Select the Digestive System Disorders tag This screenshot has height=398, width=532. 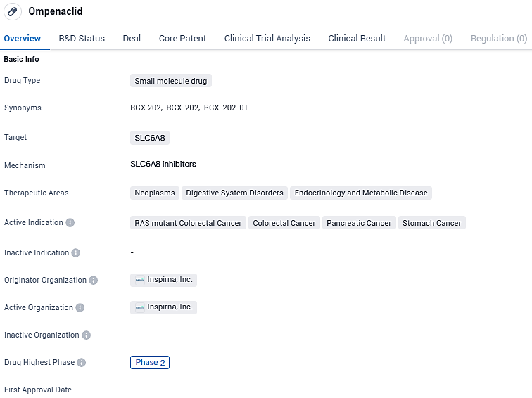click(x=234, y=193)
